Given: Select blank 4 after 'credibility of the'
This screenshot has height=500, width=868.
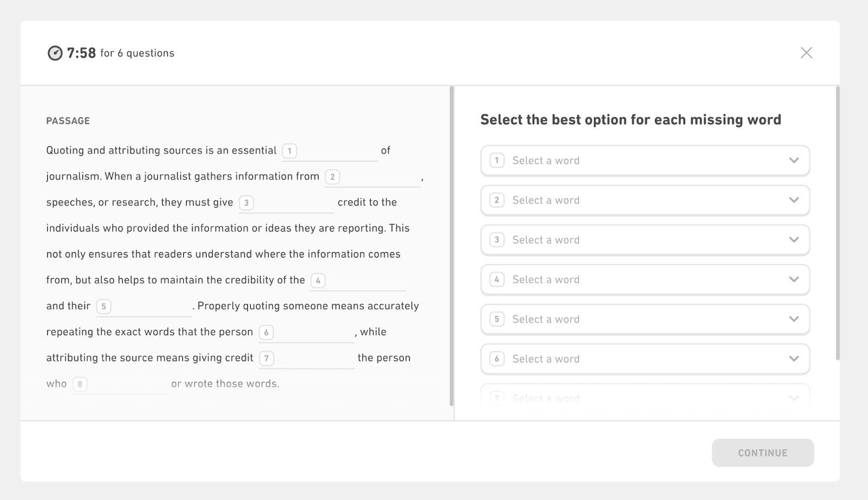Looking at the screenshot, I should [x=358, y=281].
